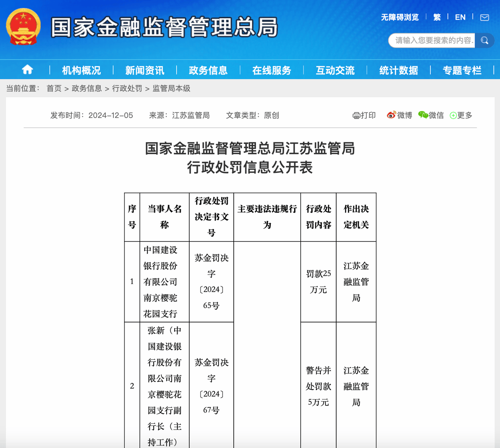The image size is (500, 448).
Task: Switch language to EN
Action: (x=460, y=17)
